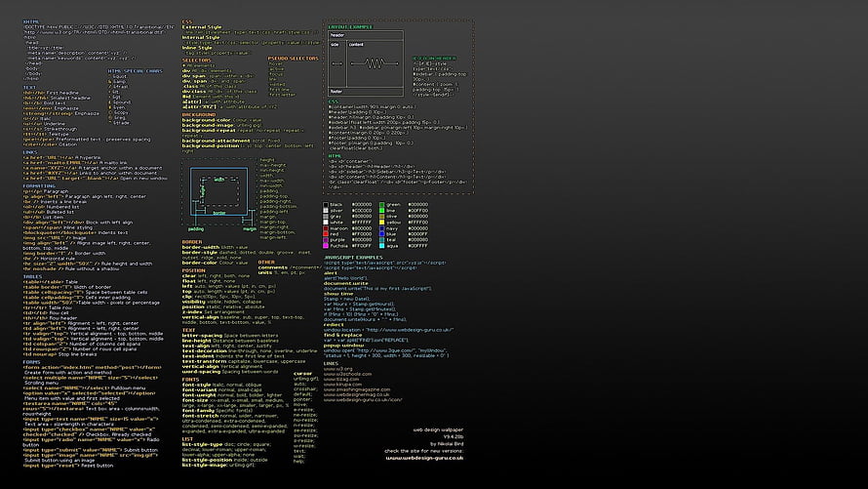This screenshot has height=489, width=868.
Task: Click the footer box in layout diagram
Action: pyautogui.click(x=366, y=92)
